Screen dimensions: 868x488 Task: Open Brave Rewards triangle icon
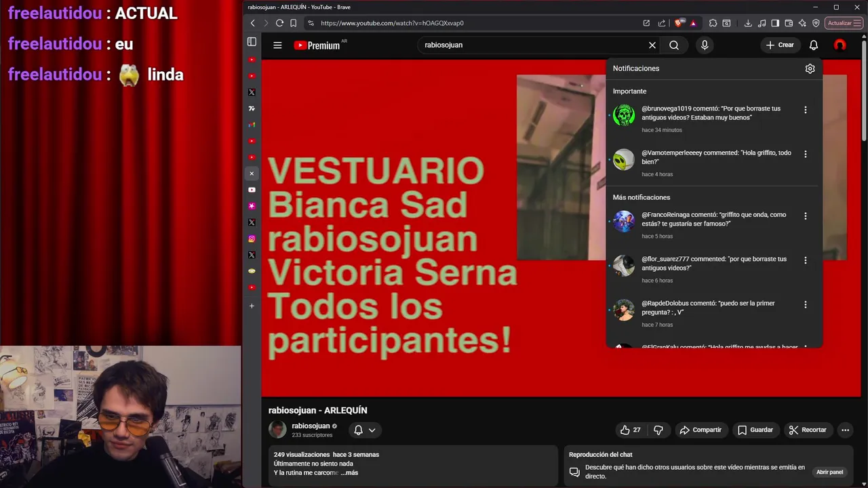click(693, 23)
